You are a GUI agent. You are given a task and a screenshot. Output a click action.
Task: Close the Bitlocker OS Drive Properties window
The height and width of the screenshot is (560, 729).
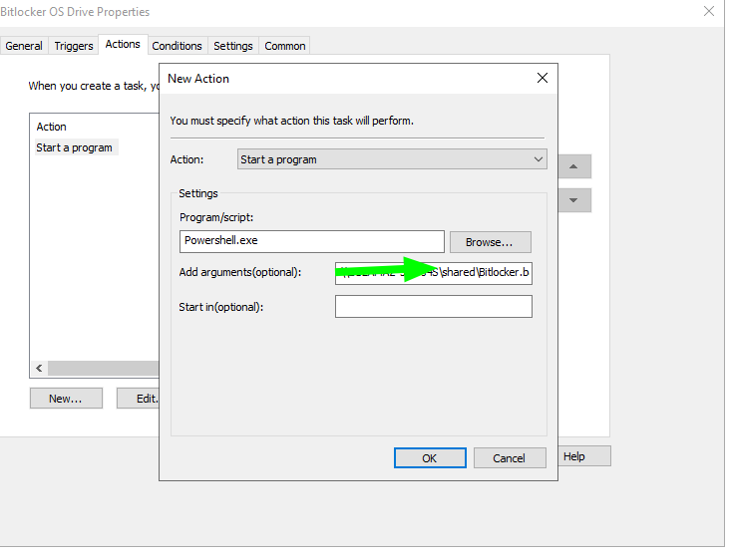[x=708, y=11]
